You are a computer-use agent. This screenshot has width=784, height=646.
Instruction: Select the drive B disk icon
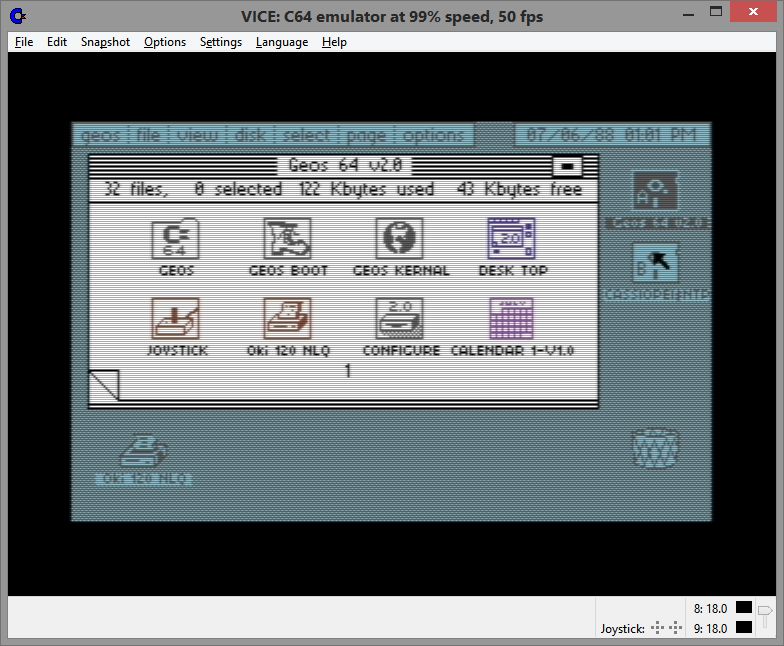click(x=656, y=263)
